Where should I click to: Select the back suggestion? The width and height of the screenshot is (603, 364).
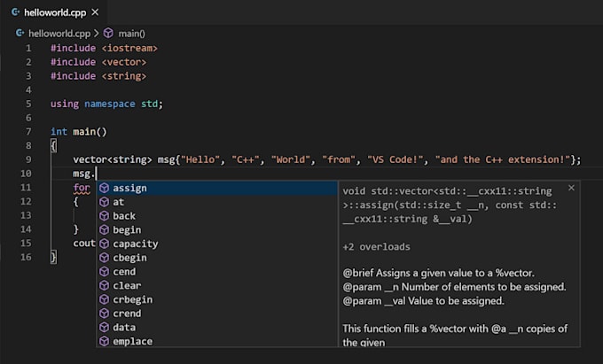click(217, 216)
